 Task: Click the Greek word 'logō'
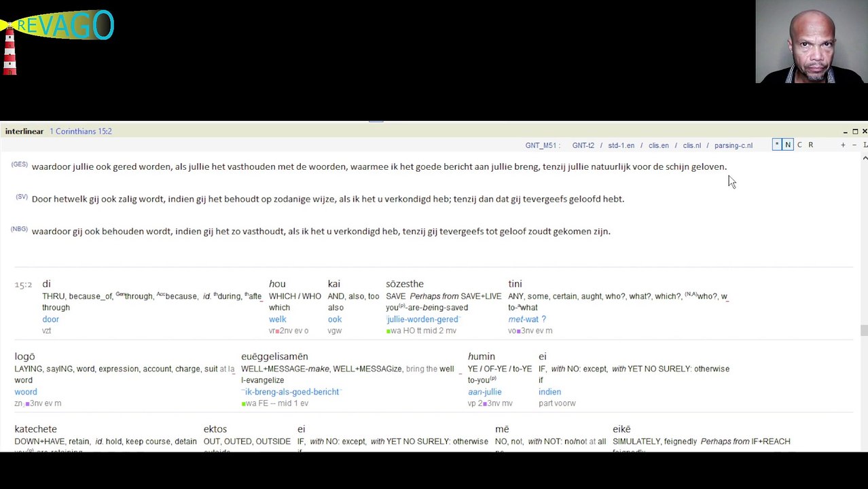24,357
